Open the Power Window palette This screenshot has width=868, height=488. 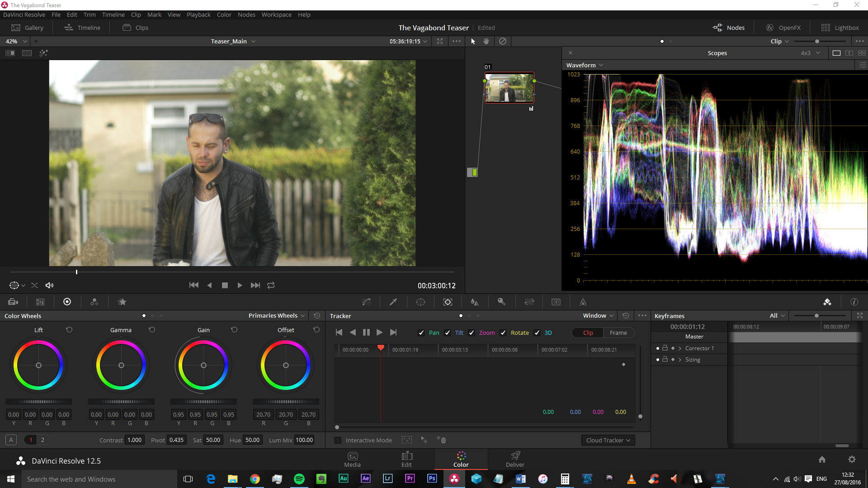[421, 302]
